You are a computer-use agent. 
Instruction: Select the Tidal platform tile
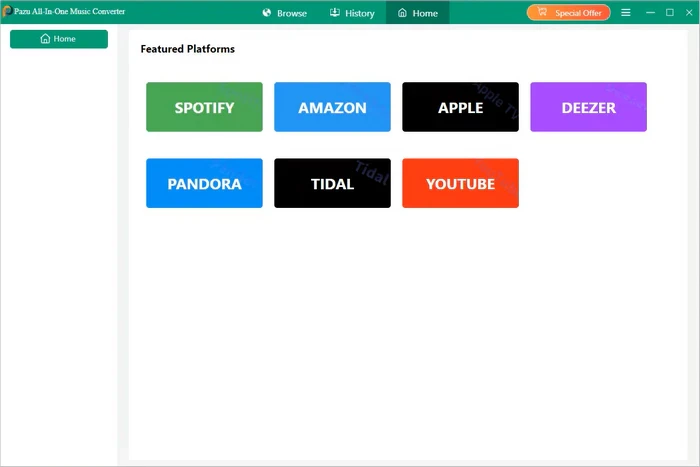pyautogui.click(x=332, y=183)
